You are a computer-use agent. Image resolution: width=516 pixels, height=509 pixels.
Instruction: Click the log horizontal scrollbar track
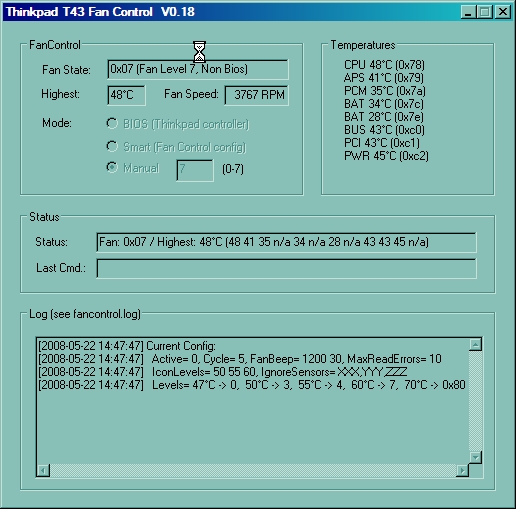tap(253, 470)
